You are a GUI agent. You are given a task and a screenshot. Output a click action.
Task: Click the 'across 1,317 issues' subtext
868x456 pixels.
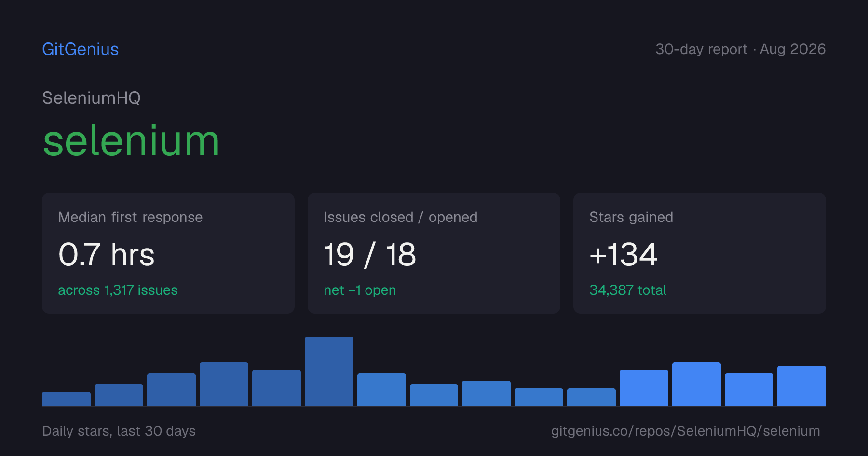point(118,290)
